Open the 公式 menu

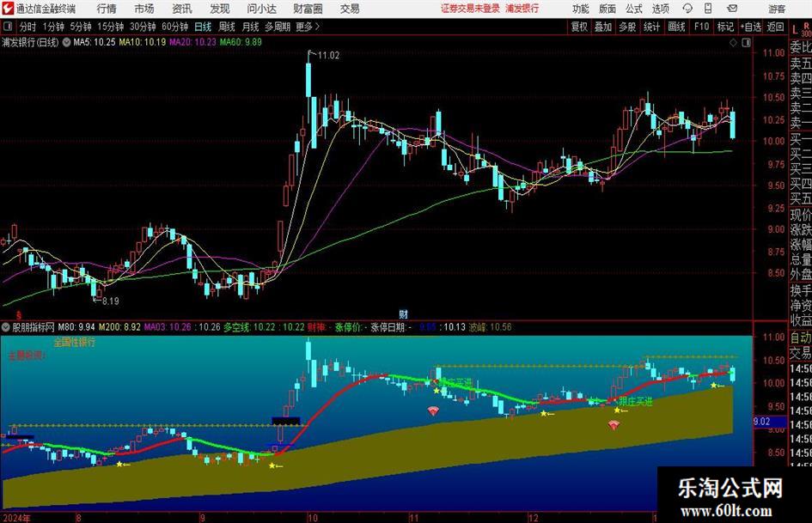634,9
